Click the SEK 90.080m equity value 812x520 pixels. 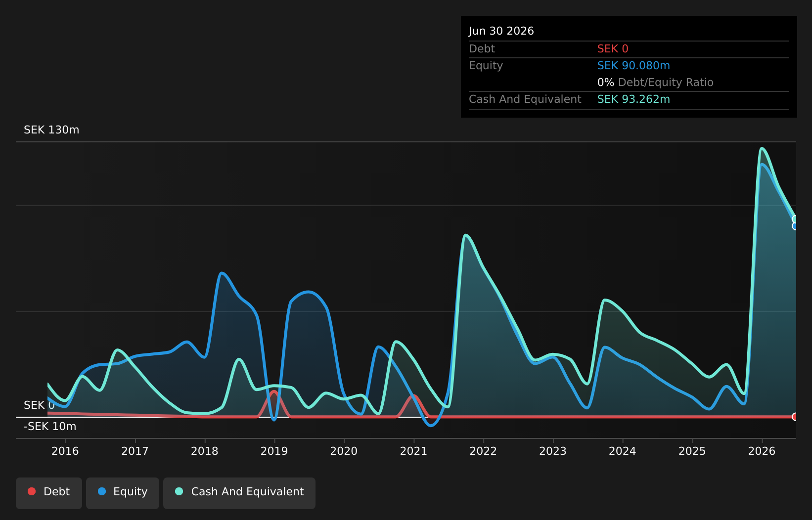633,66
